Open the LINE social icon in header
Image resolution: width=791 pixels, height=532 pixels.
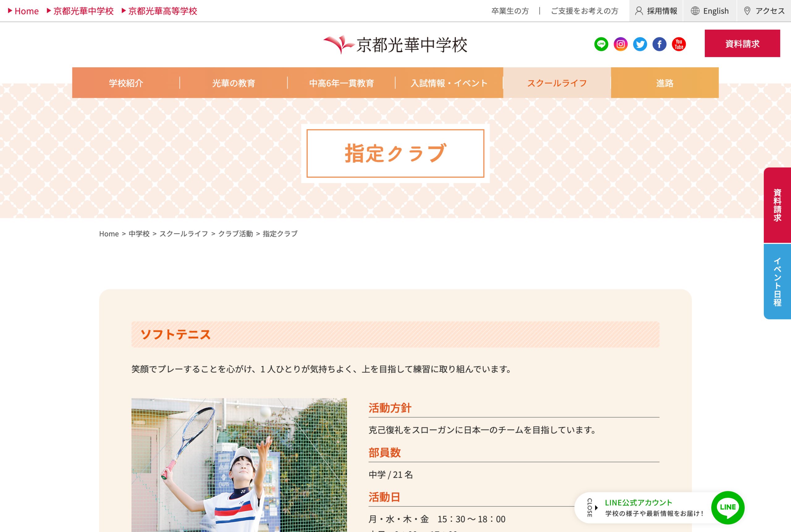point(601,44)
